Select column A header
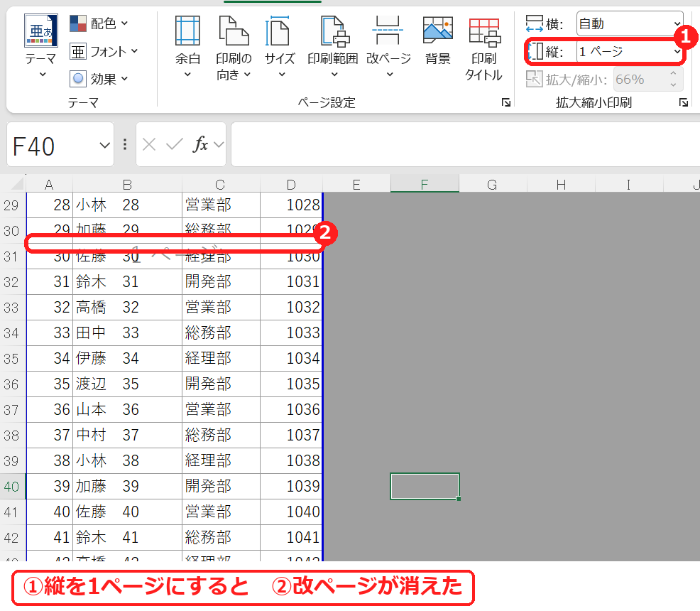The width and height of the screenshot is (700, 611). (x=49, y=185)
